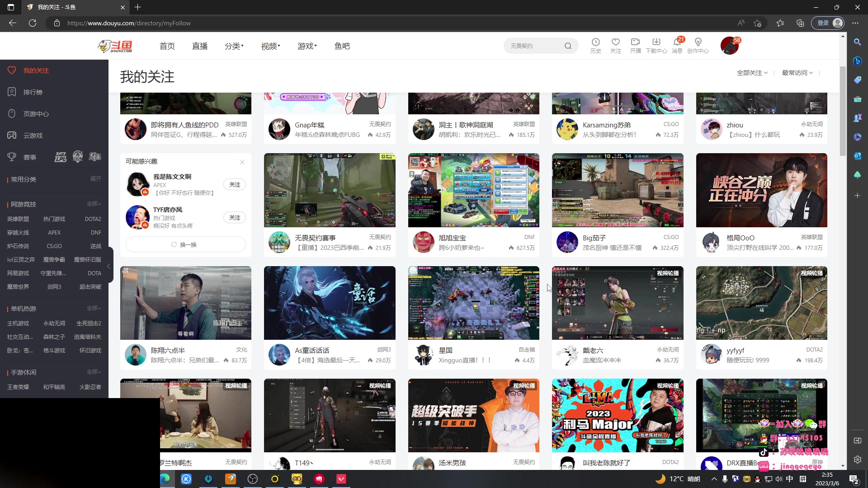
Task: Open the 开播 broadcast icon
Action: point(635,43)
